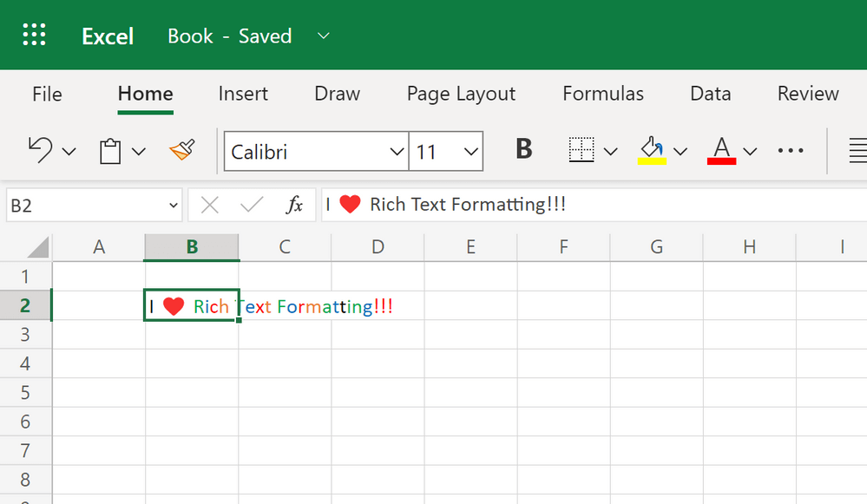Click the Name Box showing B2
The width and height of the screenshot is (867, 504).
[x=94, y=205]
